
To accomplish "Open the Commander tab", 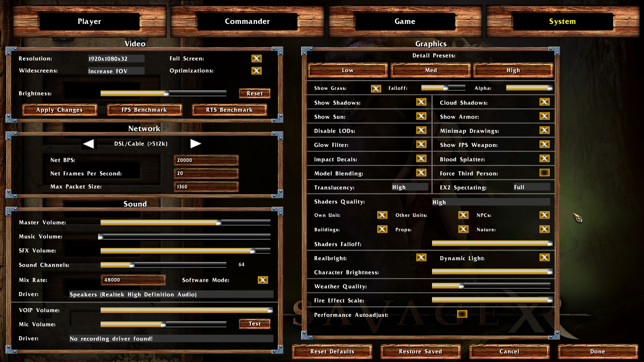I will (x=247, y=21).
